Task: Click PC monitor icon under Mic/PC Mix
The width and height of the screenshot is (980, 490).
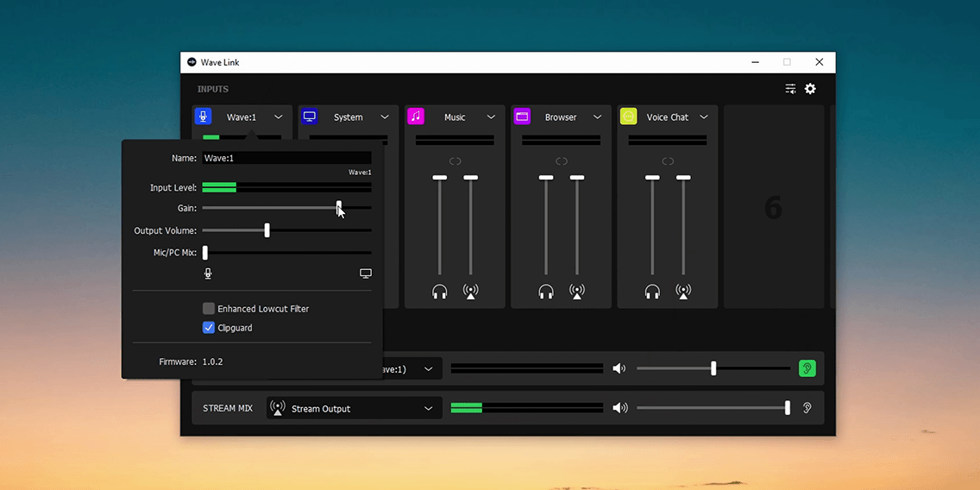Action: tap(366, 273)
